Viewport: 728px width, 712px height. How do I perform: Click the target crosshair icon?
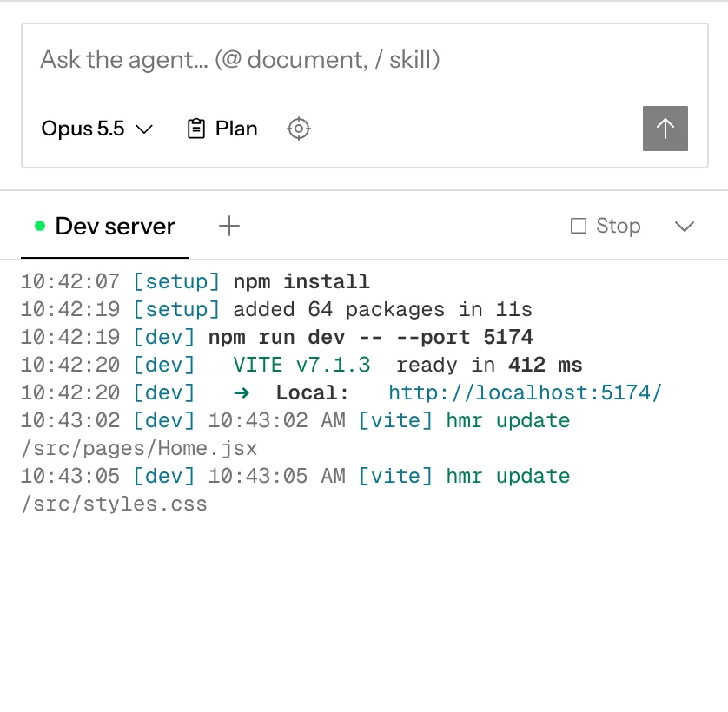[299, 129]
